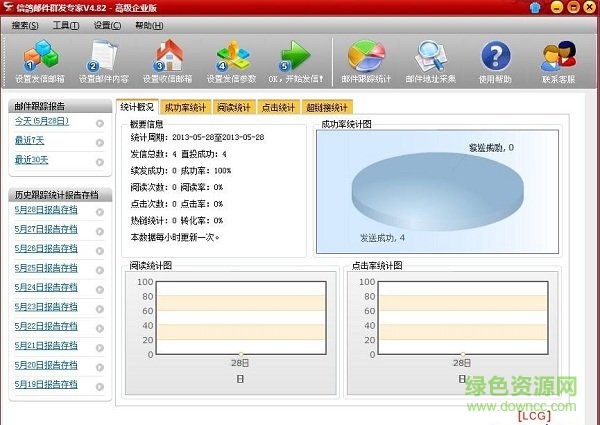Click the 统计周期 date range text
The image size is (600, 425).
click(x=197, y=137)
